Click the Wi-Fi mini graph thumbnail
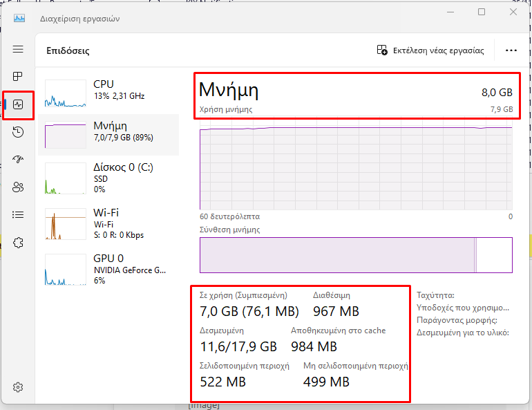Image resolution: width=532 pixels, height=410 pixels. [x=64, y=224]
